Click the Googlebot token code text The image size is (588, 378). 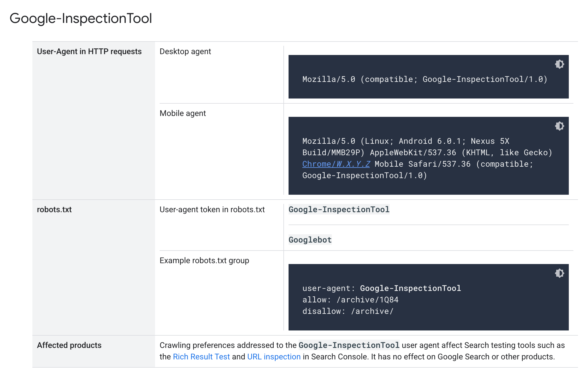click(310, 240)
